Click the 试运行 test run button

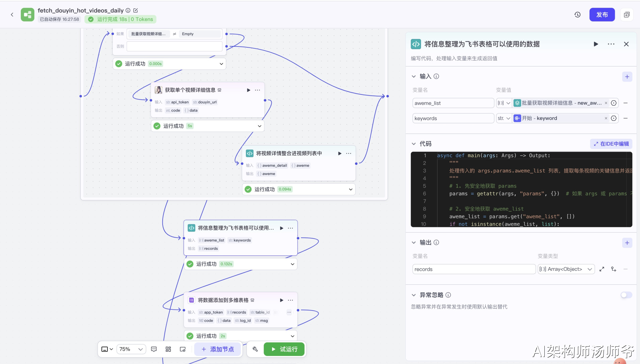pos(284,349)
